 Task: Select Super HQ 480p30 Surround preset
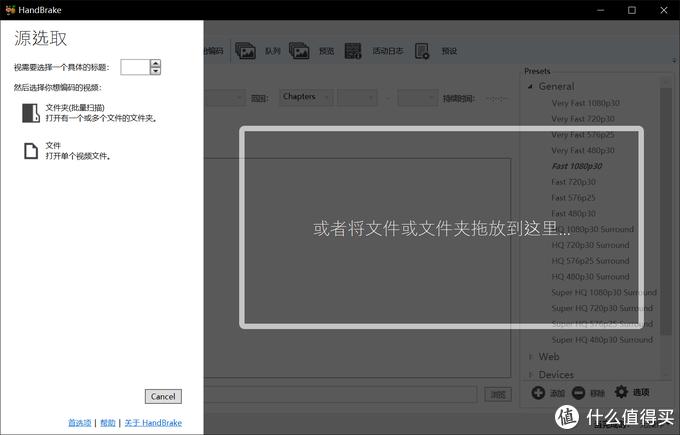(x=602, y=340)
